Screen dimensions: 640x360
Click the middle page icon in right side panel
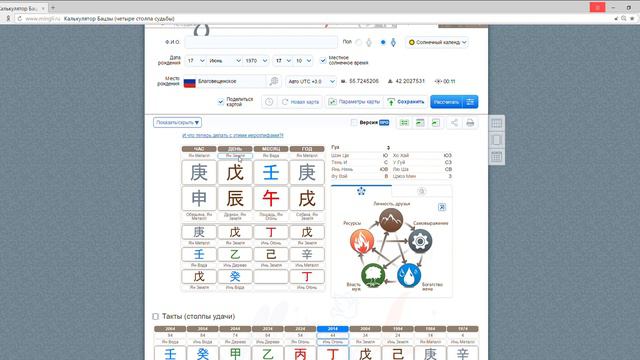click(497, 140)
